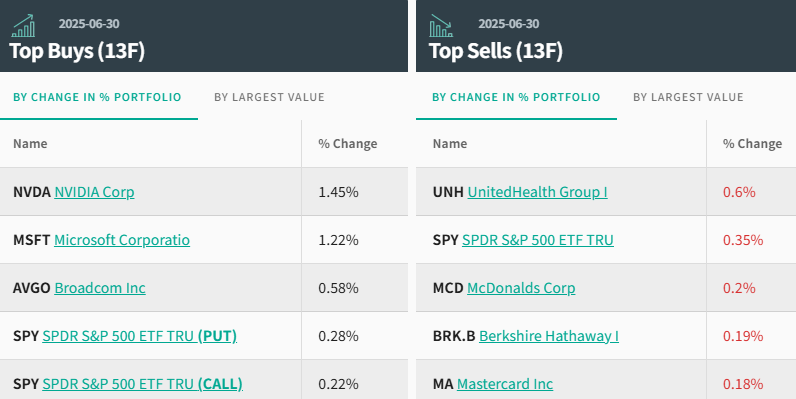
Task: Open the NVIDIA Corp link
Action: tap(94, 192)
